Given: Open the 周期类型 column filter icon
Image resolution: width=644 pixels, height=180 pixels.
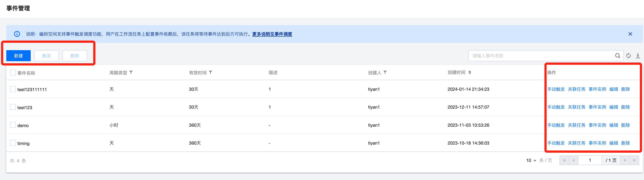Looking at the screenshot, I should point(131,72).
